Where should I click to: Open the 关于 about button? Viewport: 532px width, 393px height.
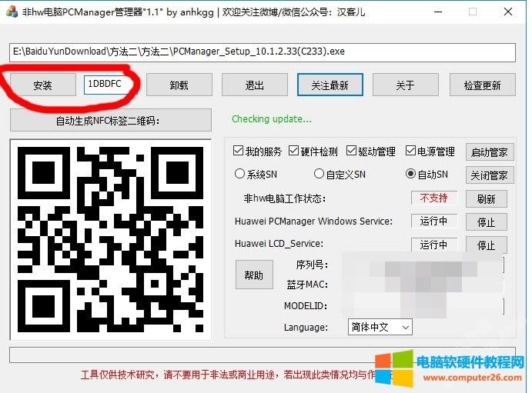point(406,85)
